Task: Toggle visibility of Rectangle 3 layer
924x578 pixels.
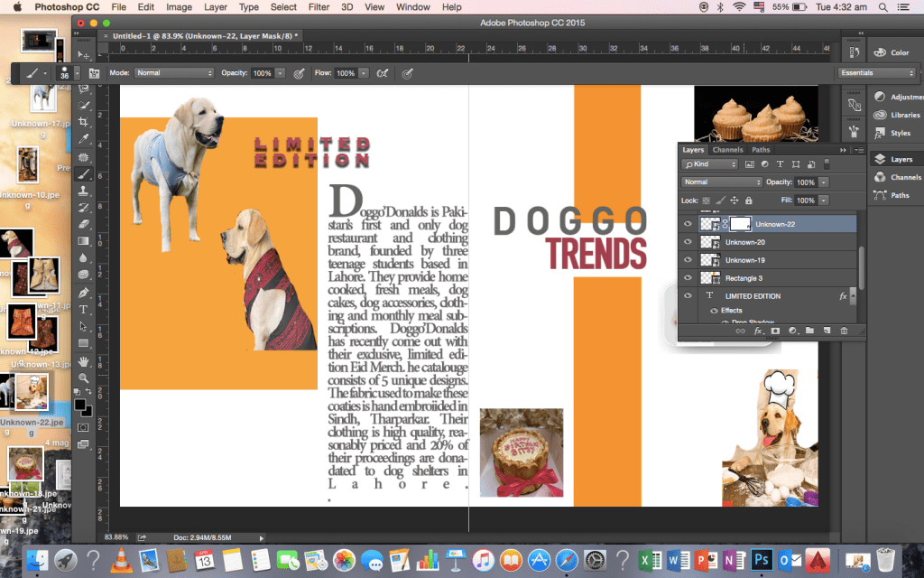Action: [x=688, y=278]
